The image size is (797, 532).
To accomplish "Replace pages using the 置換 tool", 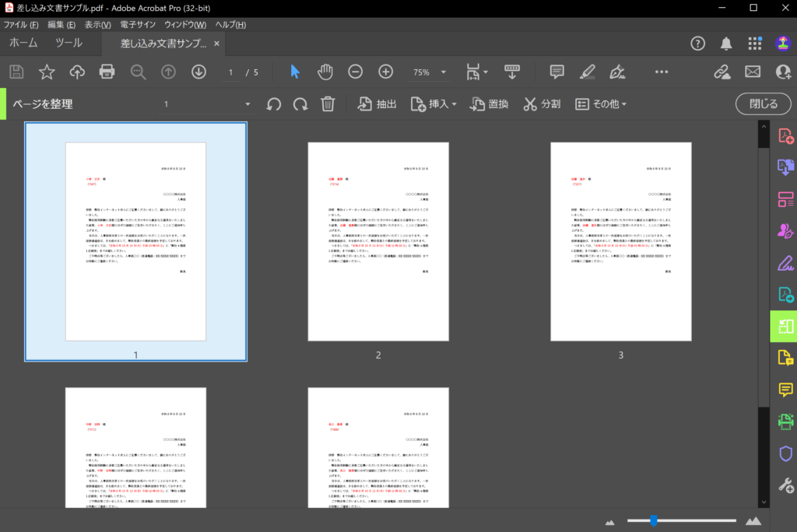I will (x=488, y=103).
